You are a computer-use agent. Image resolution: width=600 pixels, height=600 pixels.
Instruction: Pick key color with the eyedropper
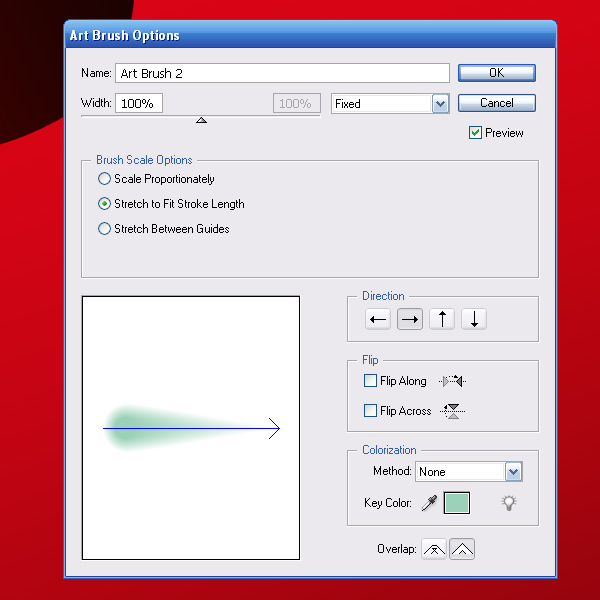click(429, 503)
